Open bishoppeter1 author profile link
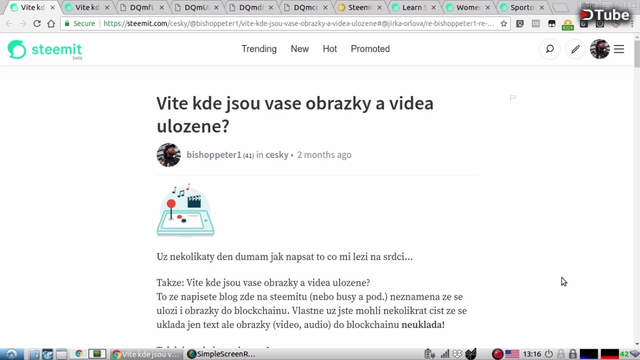 (x=213, y=155)
